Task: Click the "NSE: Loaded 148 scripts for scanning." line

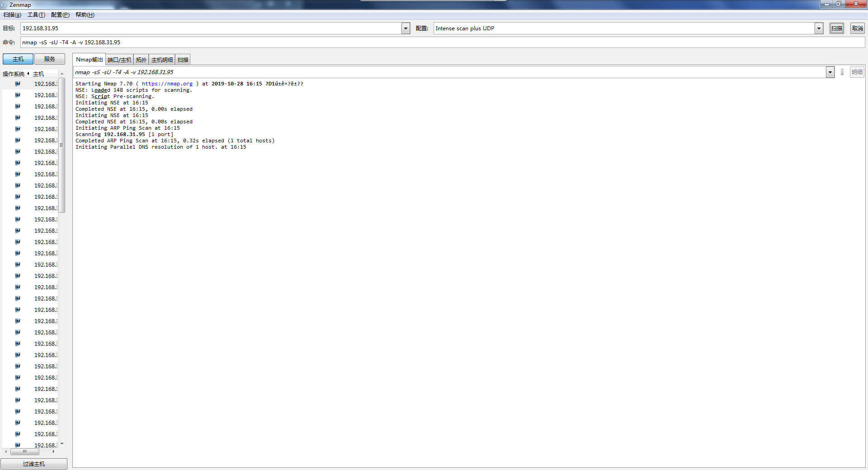Action: [134, 90]
